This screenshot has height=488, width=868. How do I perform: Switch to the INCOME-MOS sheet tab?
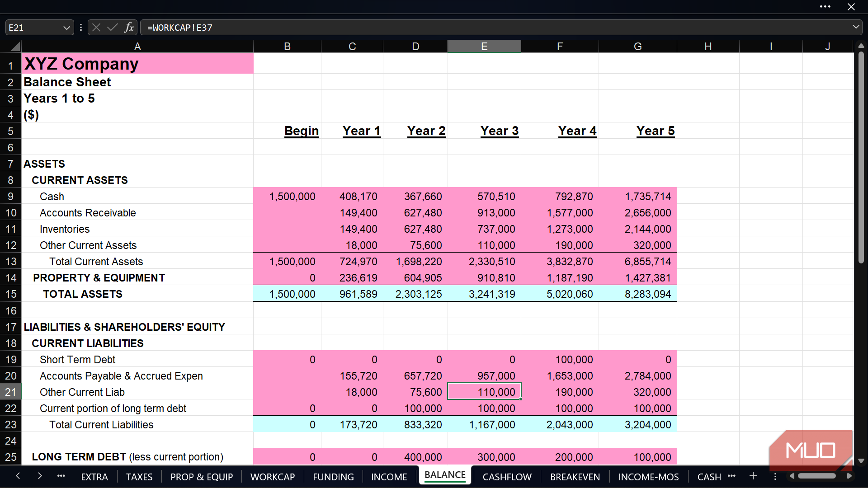tap(649, 477)
